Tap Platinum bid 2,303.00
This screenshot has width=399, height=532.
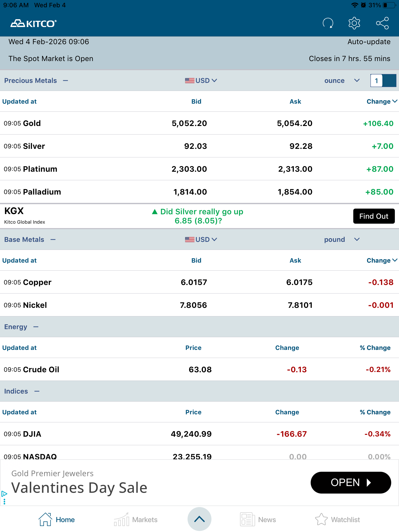pos(189,169)
